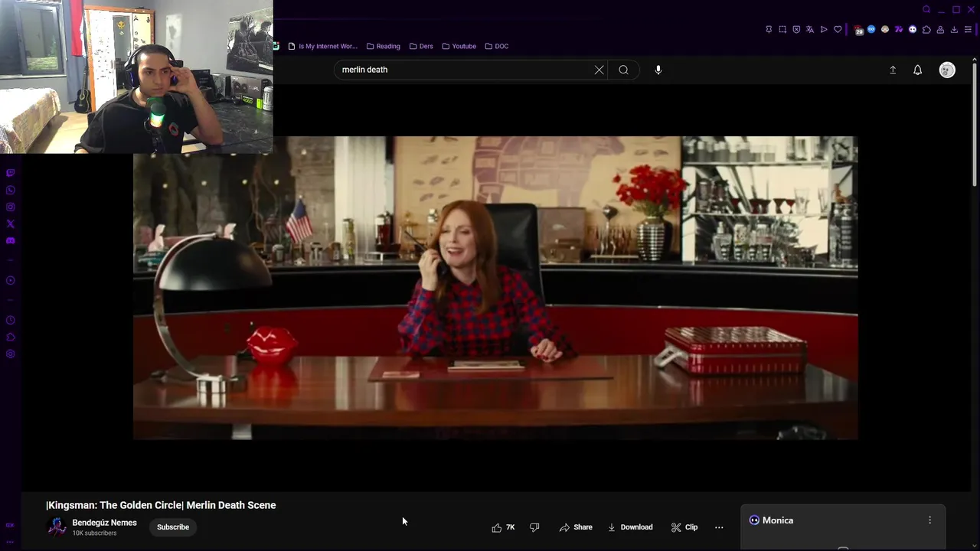This screenshot has width=980, height=551.
Task: Open the Youtube bookmarks folder
Action: 459,46
